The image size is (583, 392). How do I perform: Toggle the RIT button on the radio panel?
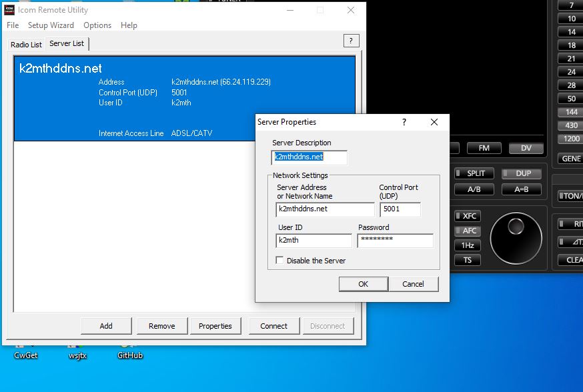(571, 224)
